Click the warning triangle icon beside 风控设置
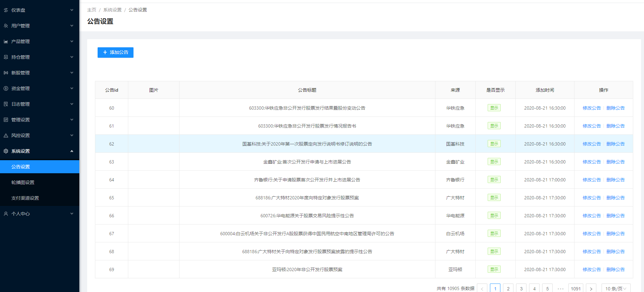The height and width of the screenshot is (292, 644). (x=6, y=135)
